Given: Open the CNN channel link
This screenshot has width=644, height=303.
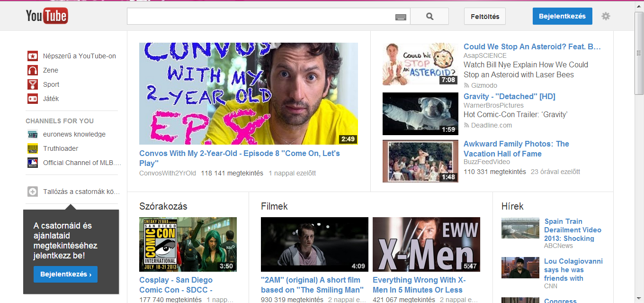Looking at the screenshot, I should [551, 286].
